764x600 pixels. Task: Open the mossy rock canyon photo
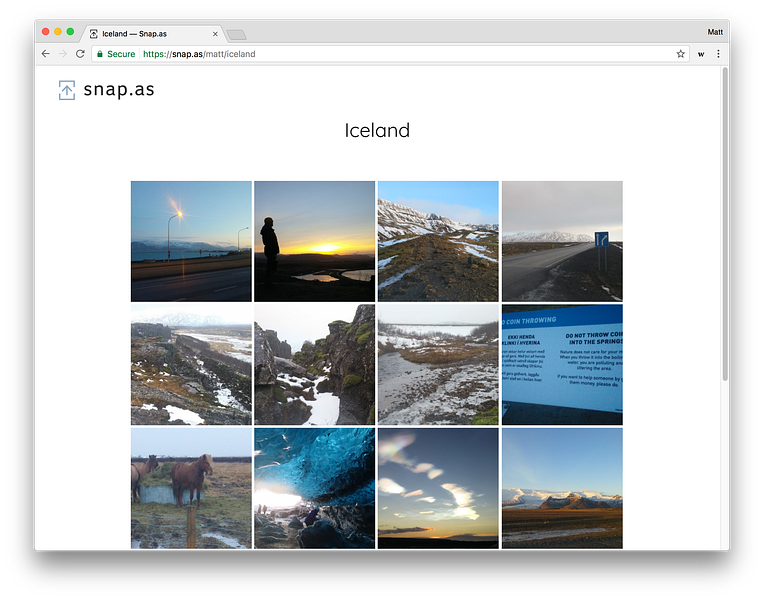[x=315, y=365]
